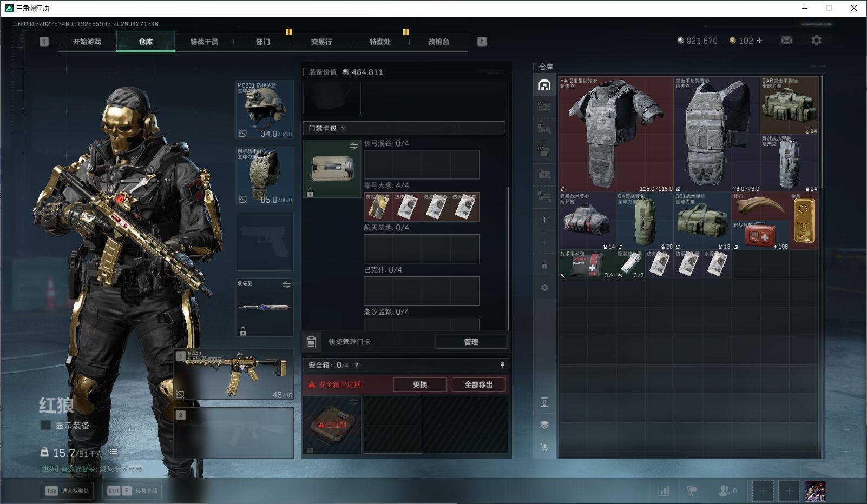Click the equipment panel scrollbar
The height and width of the screenshot is (504, 867).
508,258
